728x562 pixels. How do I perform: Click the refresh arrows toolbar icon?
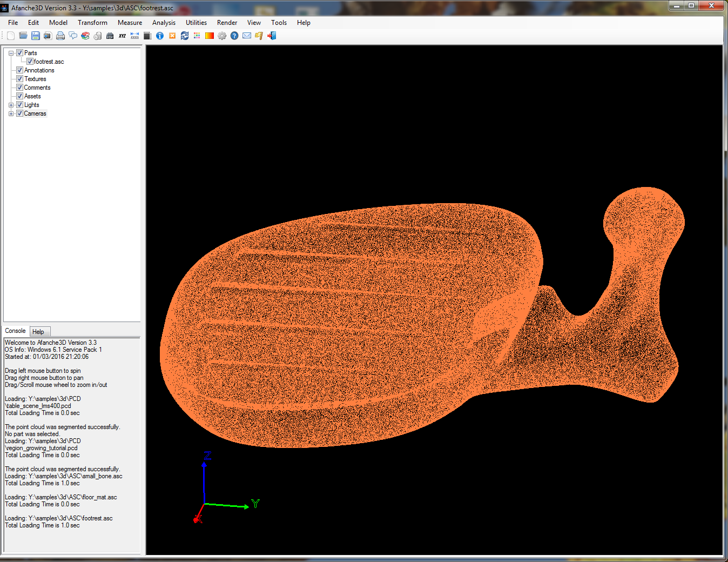pyautogui.click(x=185, y=36)
